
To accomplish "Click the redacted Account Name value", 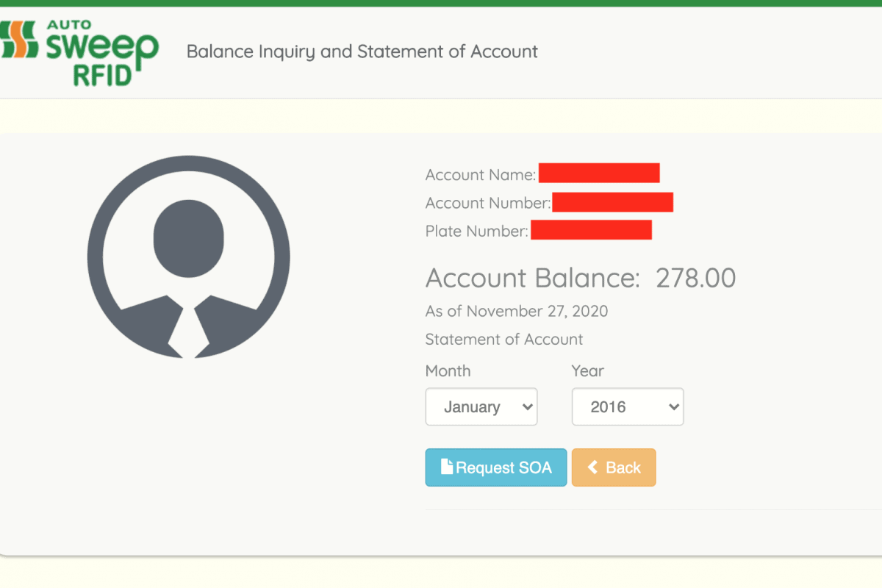I will (x=599, y=173).
